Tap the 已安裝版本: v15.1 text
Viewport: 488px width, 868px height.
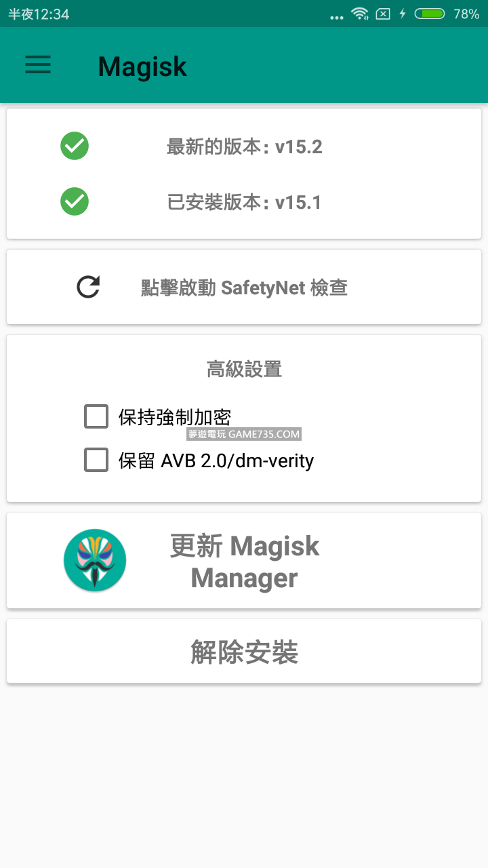[244, 202]
